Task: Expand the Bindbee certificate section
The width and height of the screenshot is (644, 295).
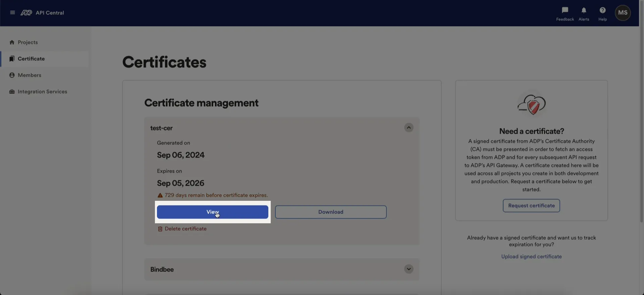Action: pyautogui.click(x=409, y=269)
